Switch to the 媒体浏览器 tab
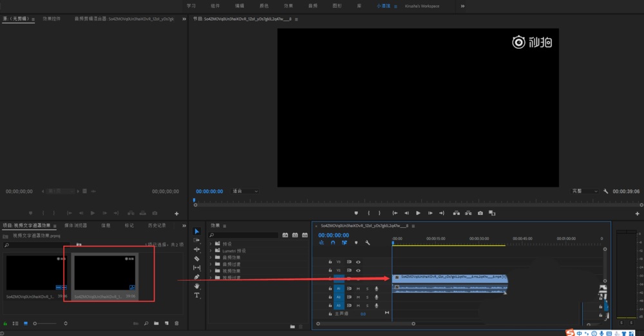 pyautogui.click(x=75, y=226)
